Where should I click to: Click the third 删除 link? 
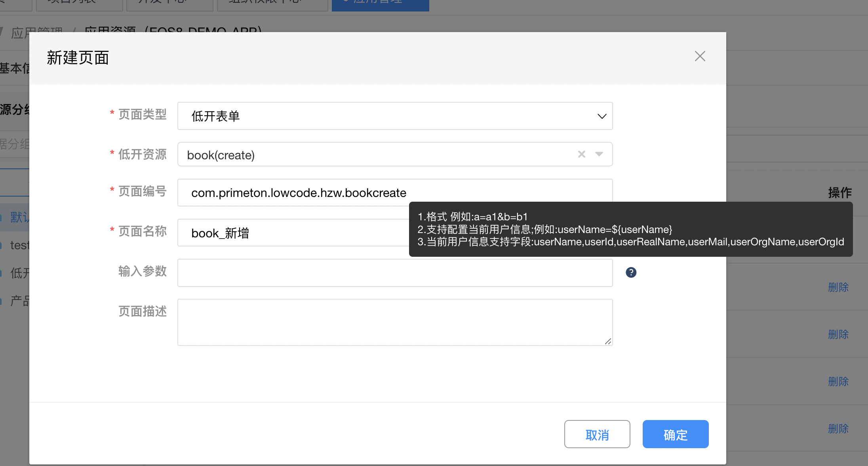coord(838,382)
